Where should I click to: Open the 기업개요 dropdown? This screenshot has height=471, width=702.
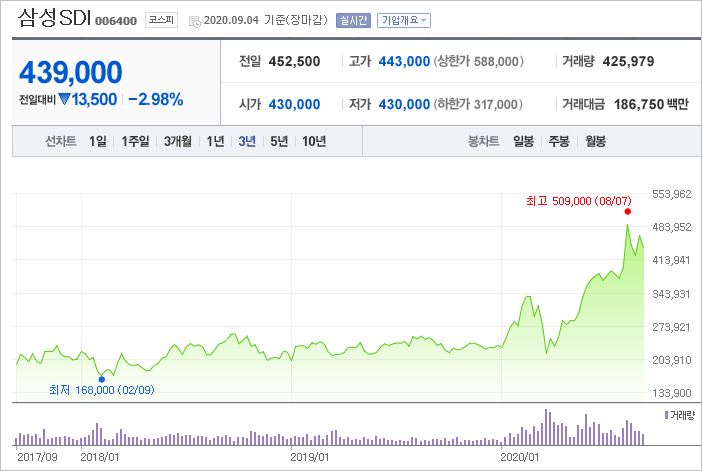click(404, 20)
